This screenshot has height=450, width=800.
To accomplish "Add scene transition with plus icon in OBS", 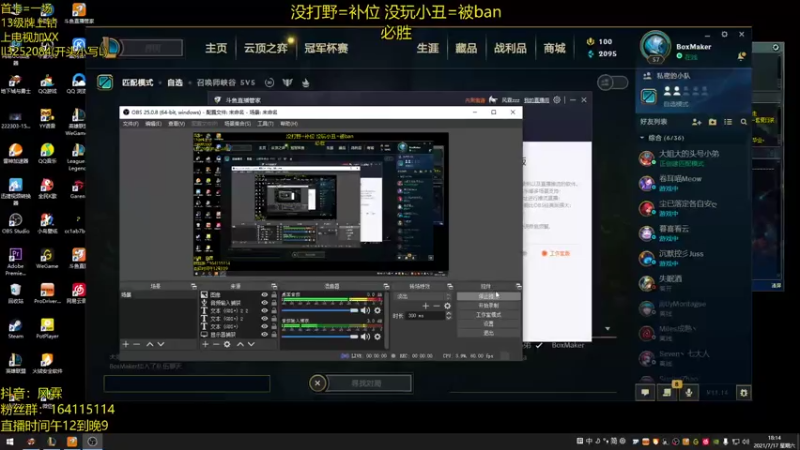I will tap(426, 306).
